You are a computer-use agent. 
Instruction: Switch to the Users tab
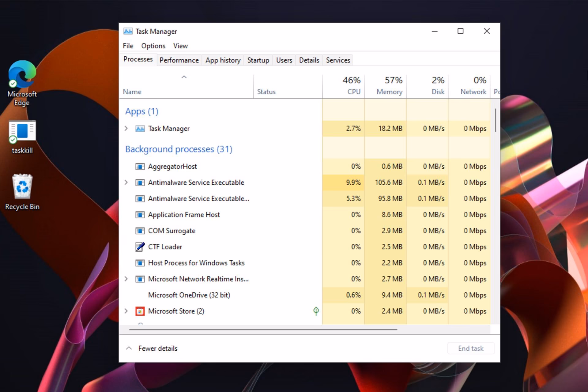click(x=284, y=60)
